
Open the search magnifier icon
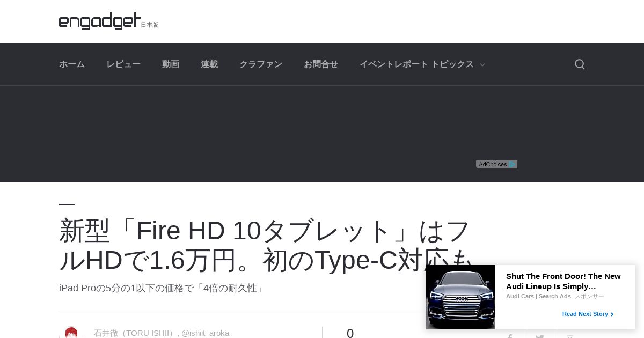580,64
